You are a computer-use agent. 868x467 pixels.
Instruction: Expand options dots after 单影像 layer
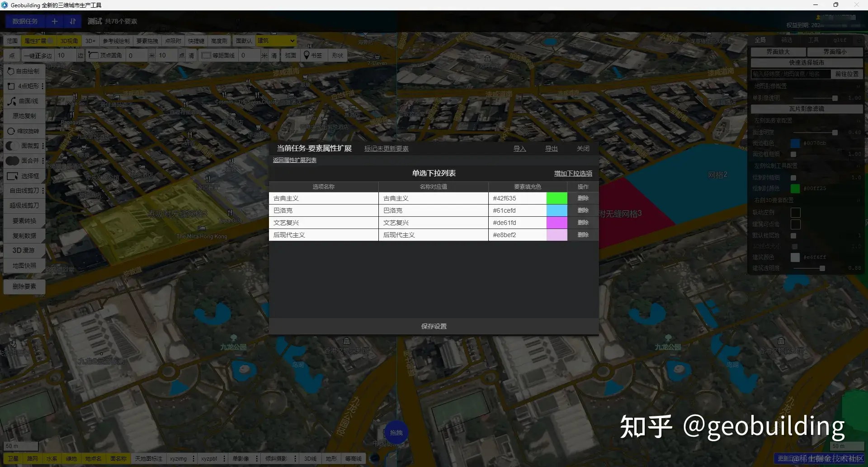tap(257, 458)
